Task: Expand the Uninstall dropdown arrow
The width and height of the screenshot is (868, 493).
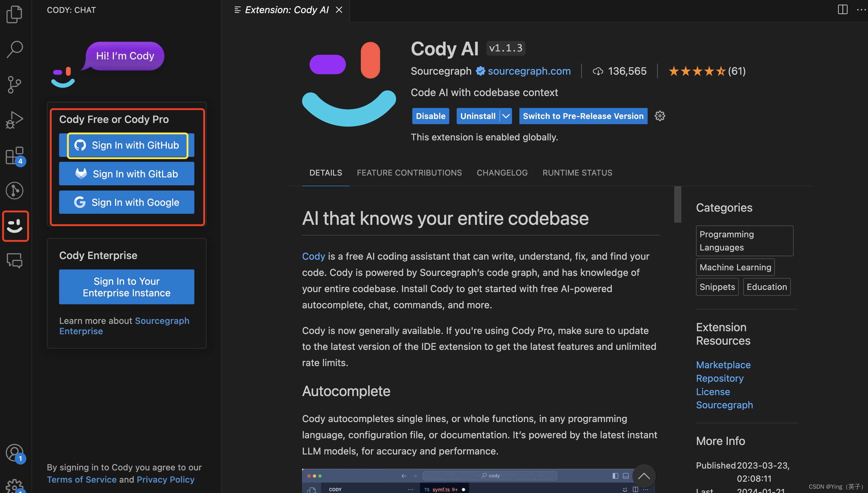Action: pos(506,116)
